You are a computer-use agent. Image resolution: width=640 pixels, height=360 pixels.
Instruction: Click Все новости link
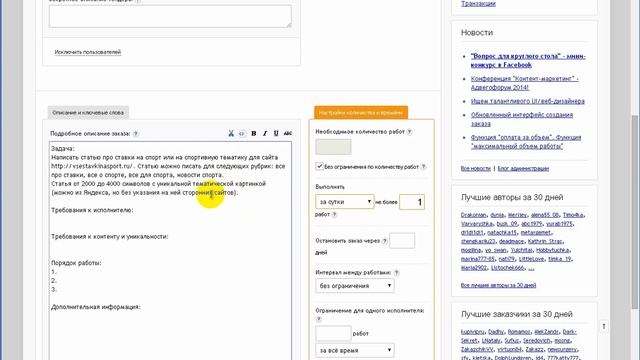click(476, 169)
